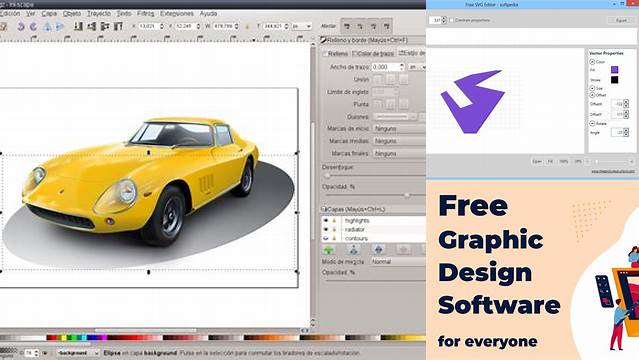Toggle visibility of the contours layer
The width and height of the screenshot is (639, 360).
326,238
